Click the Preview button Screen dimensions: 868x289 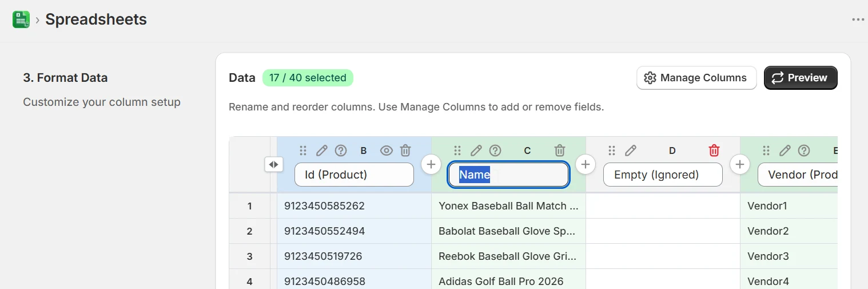801,78
